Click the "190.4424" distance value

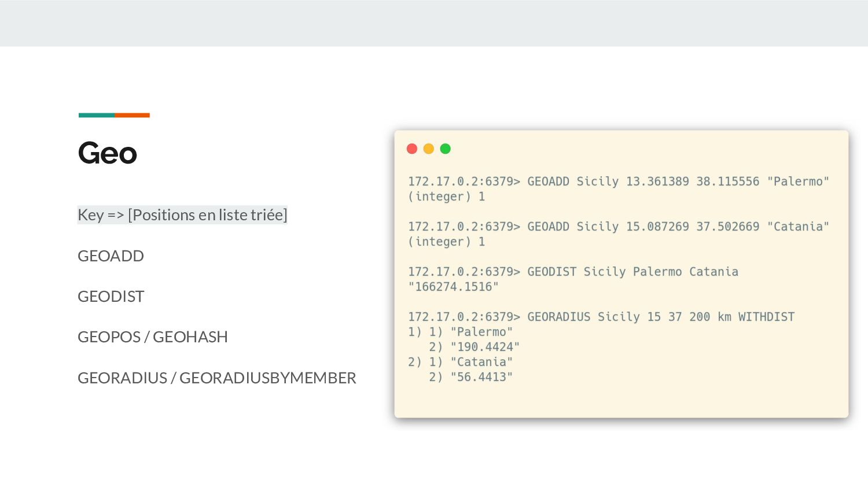(x=485, y=347)
